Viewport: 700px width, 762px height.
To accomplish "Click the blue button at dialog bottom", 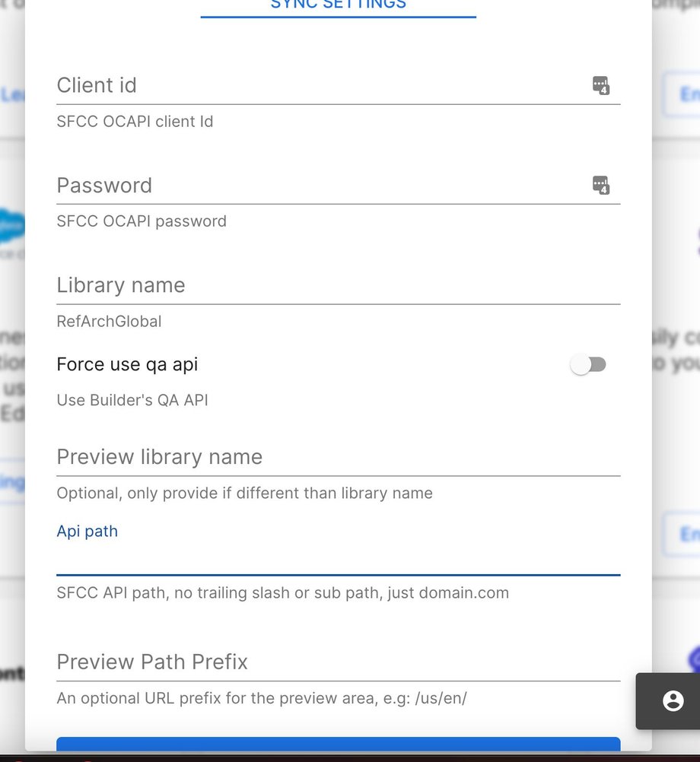I will coord(339,744).
